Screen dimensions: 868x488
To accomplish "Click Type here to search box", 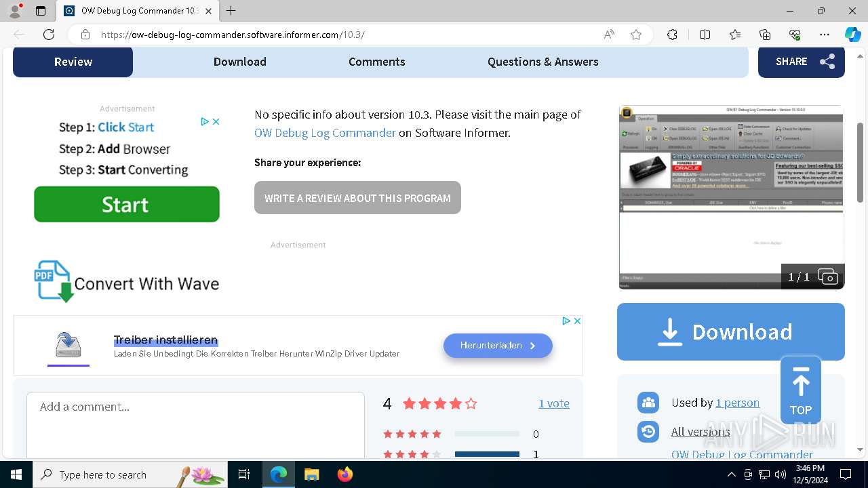I will (x=130, y=474).
